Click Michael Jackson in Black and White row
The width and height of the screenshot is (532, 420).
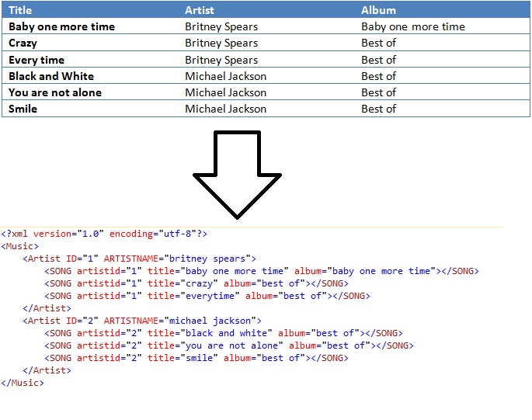point(226,76)
